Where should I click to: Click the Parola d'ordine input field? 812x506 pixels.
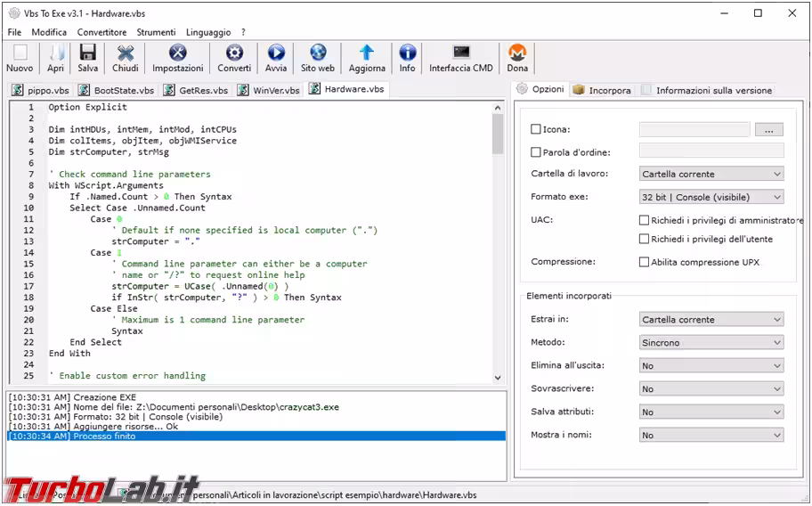point(711,151)
